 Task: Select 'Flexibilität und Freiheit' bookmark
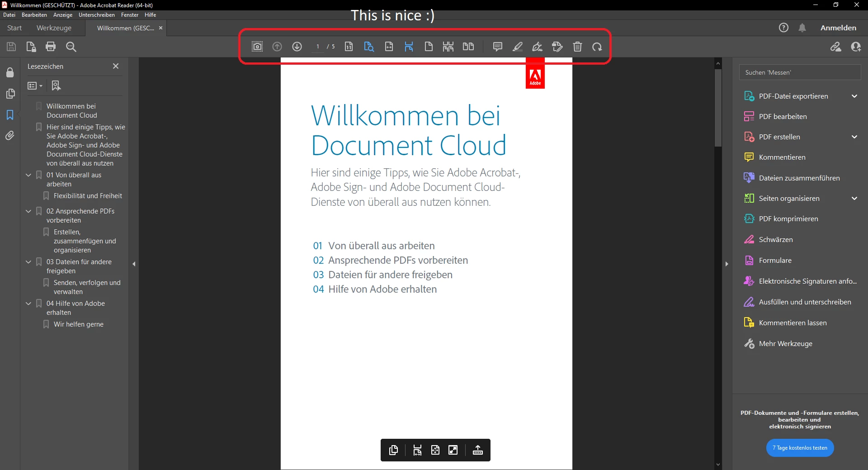88,196
